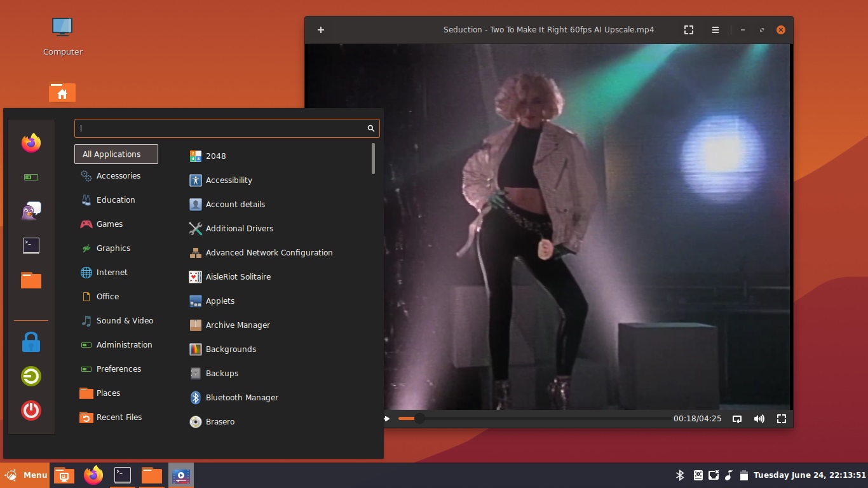
Task: Switch to video player taskbar entry
Action: click(x=181, y=475)
